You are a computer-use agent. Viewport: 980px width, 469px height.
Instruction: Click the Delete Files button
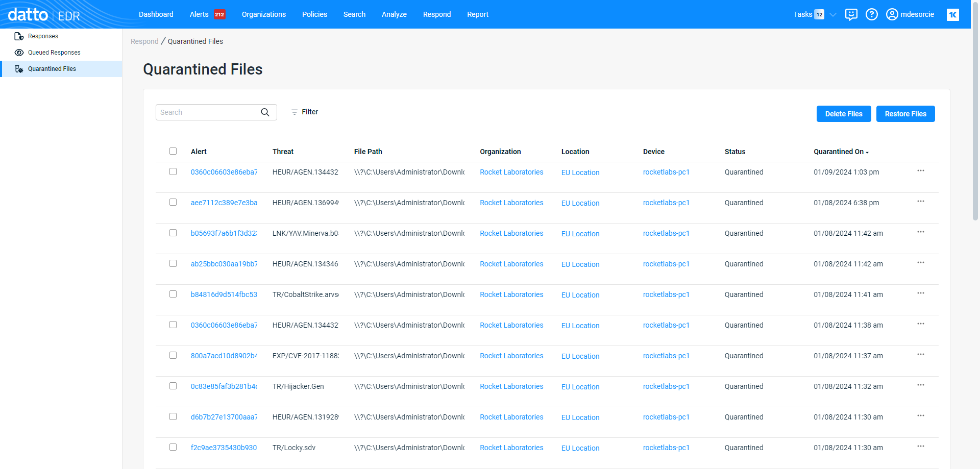(844, 114)
